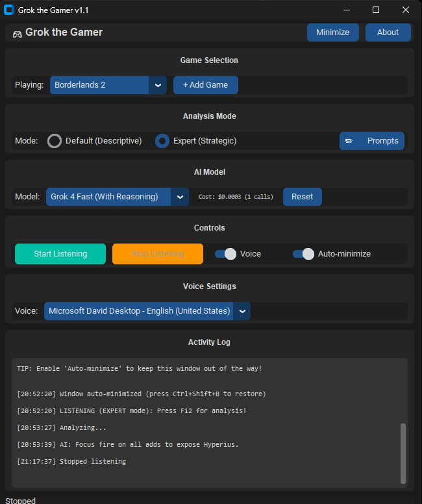
Task: Toggle the Voice switch off
Action: tap(225, 254)
